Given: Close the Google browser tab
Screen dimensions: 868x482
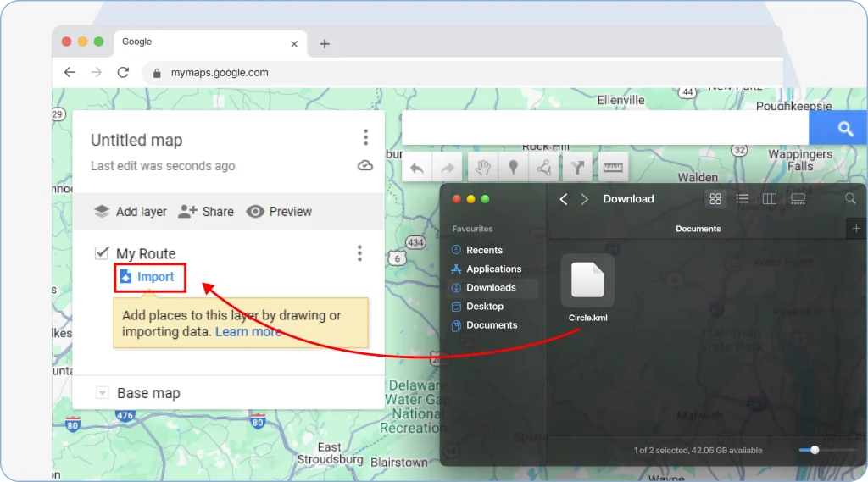Looking at the screenshot, I should point(294,44).
